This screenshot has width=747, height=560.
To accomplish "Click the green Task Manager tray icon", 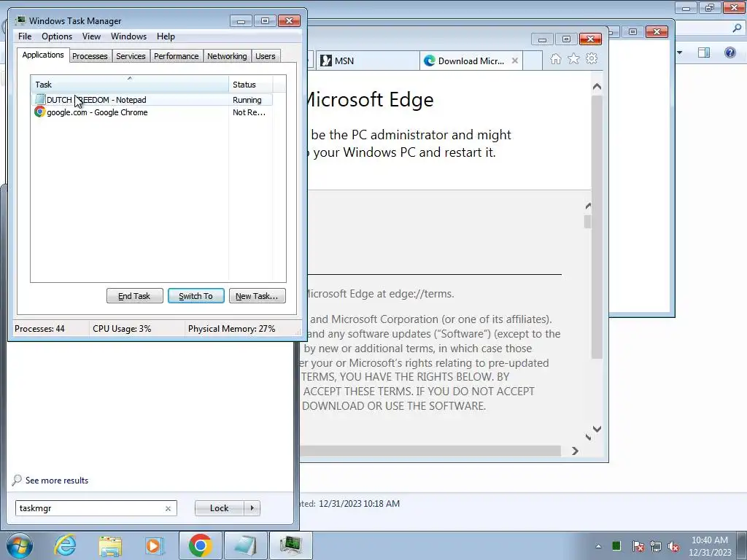I will point(616,545).
